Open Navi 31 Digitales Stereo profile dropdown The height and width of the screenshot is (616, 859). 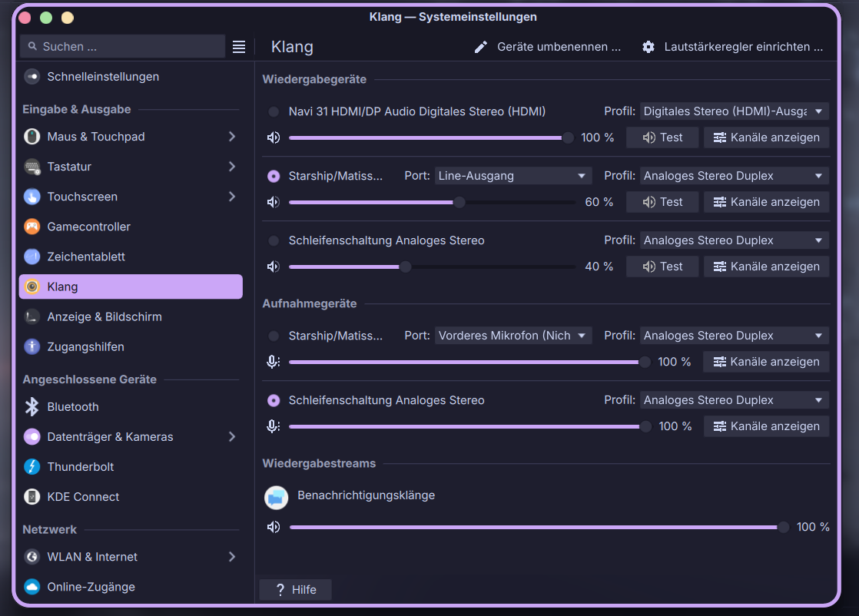click(734, 111)
